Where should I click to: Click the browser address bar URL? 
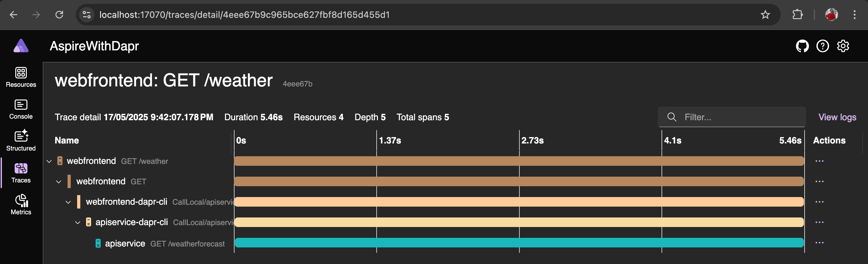click(x=244, y=14)
